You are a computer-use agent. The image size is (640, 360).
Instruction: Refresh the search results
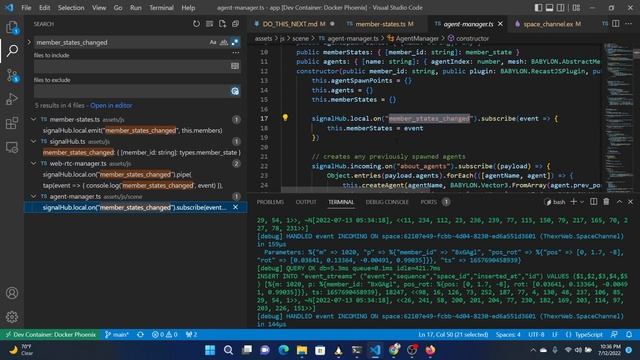point(196,24)
